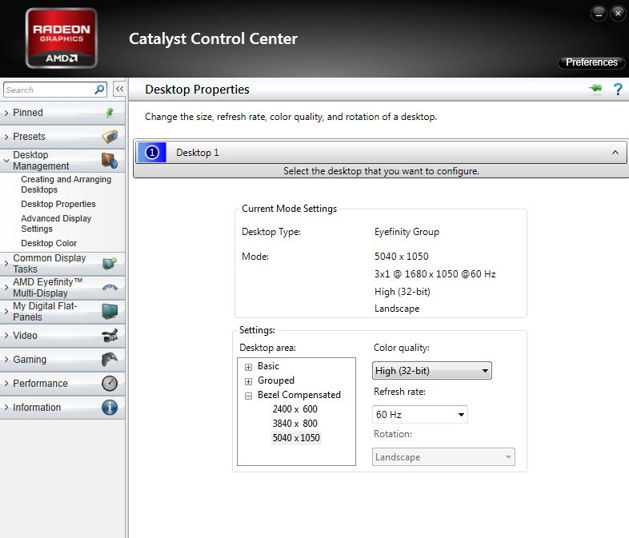Expand the Basic desktop area node

[248, 367]
